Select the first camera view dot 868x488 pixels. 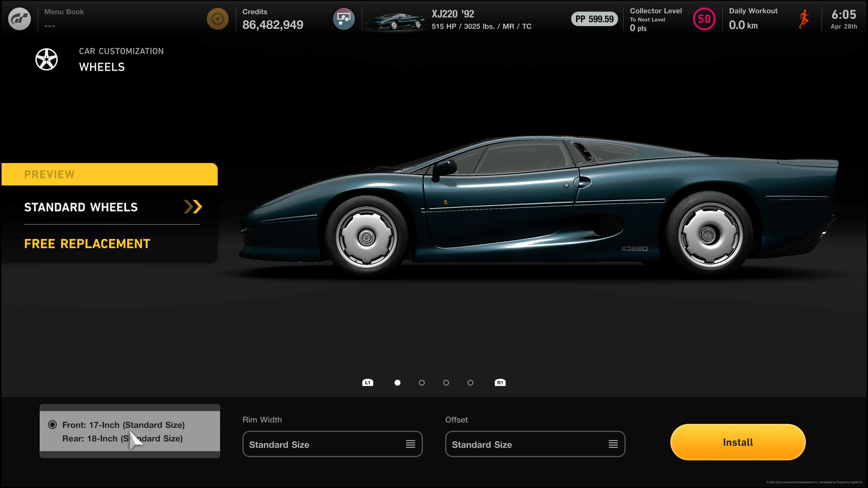coord(398,382)
